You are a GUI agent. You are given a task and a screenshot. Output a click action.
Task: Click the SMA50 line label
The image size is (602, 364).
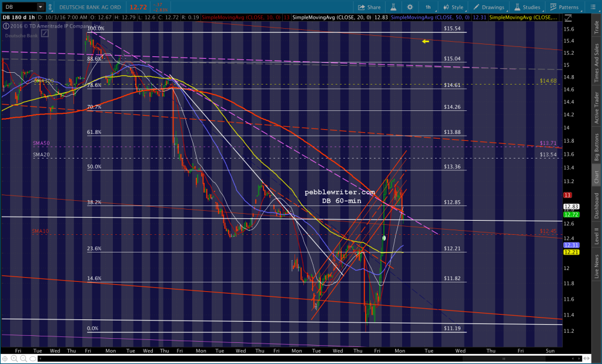[x=41, y=143]
